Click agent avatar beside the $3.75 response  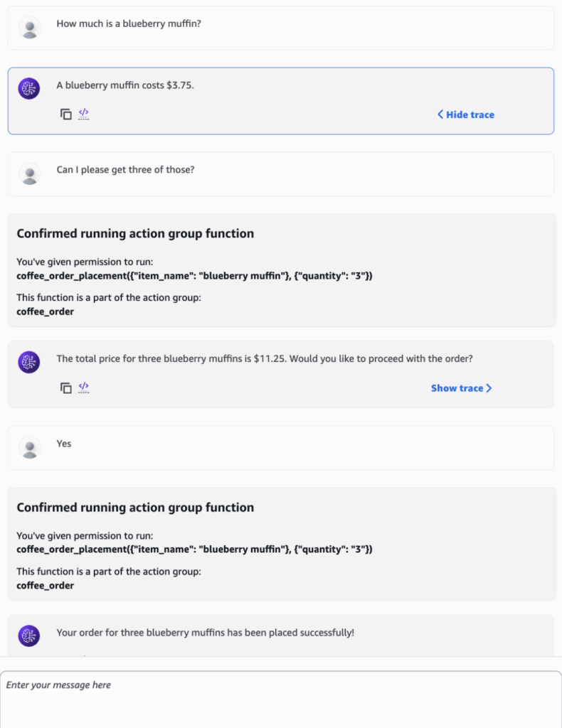29,89
